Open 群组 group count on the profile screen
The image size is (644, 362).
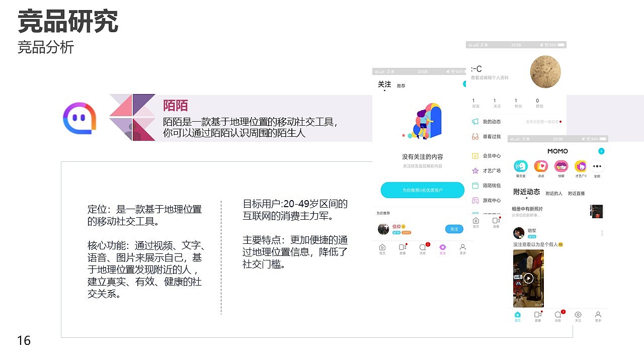point(539,104)
